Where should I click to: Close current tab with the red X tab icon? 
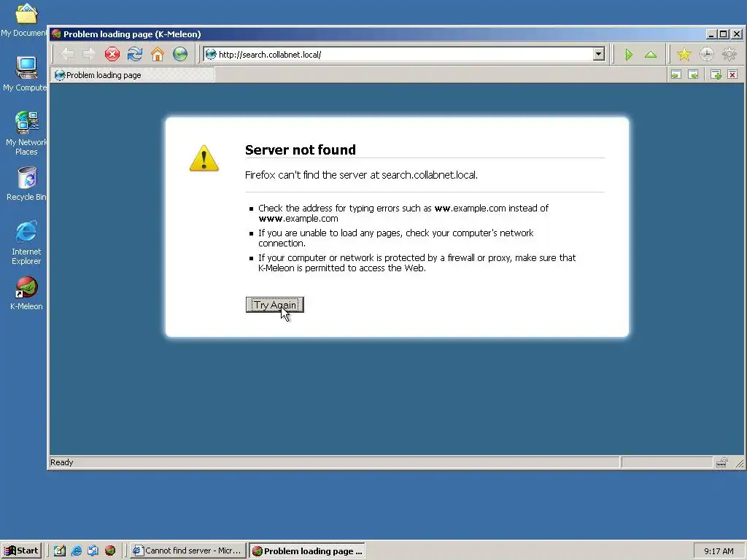(x=732, y=74)
